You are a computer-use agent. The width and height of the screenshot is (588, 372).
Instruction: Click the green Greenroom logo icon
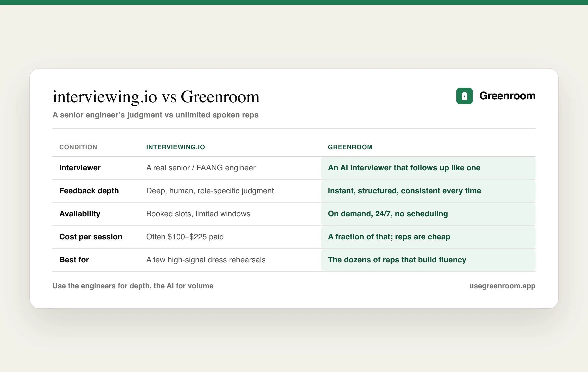click(464, 96)
